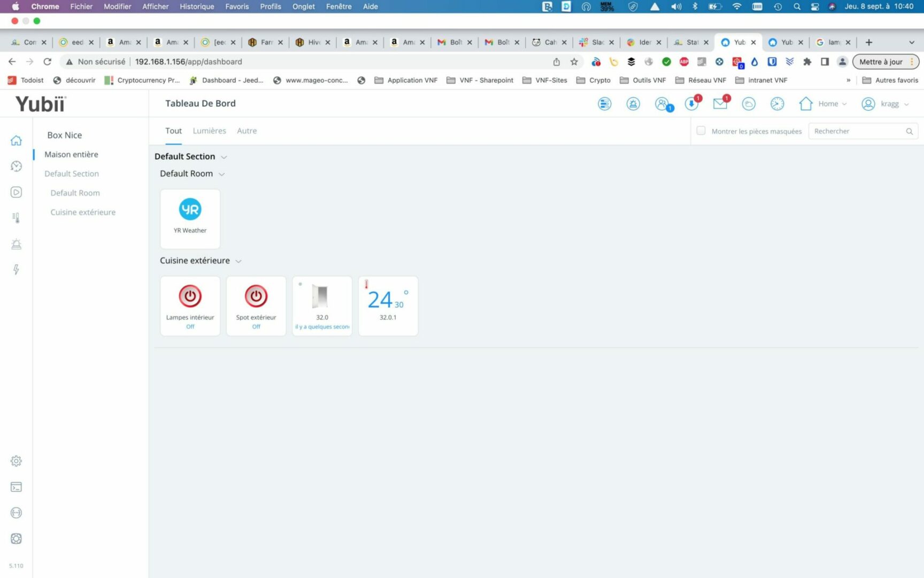The width and height of the screenshot is (924, 578).
Task: Click the Chrome address bar URL
Action: coord(188,62)
